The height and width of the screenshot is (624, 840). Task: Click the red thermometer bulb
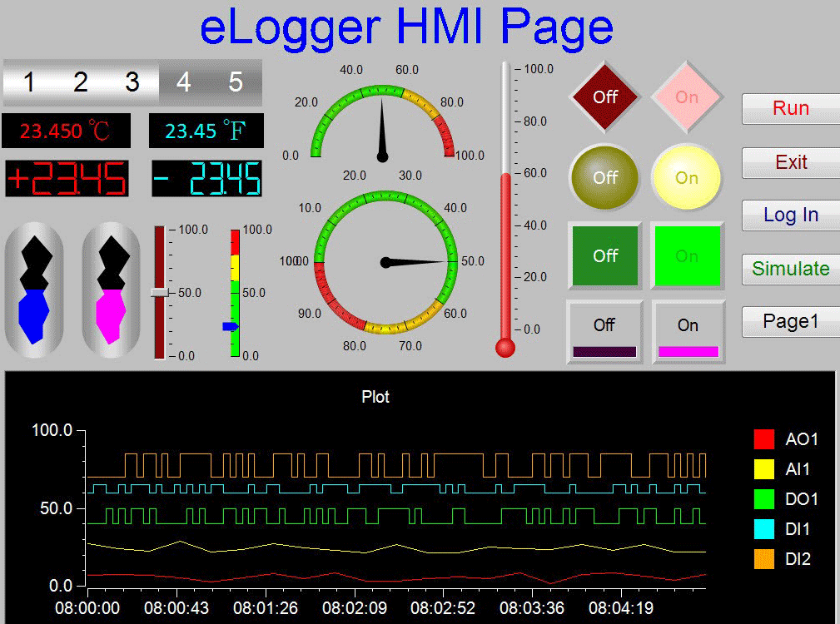point(505,347)
